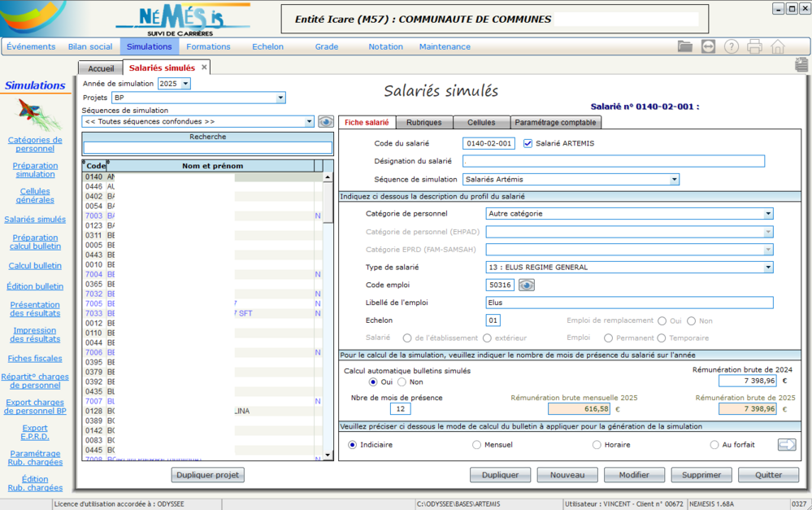Click the double-arrow icon in top toolbar
This screenshot has height=510, width=812.
pyautogui.click(x=708, y=46)
